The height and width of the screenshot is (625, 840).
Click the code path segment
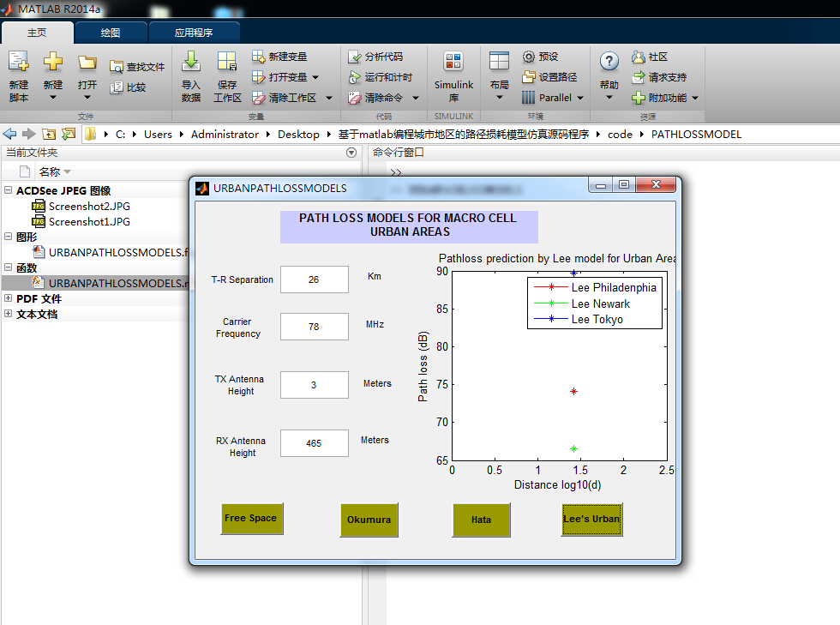pyautogui.click(x=620, y=135)
